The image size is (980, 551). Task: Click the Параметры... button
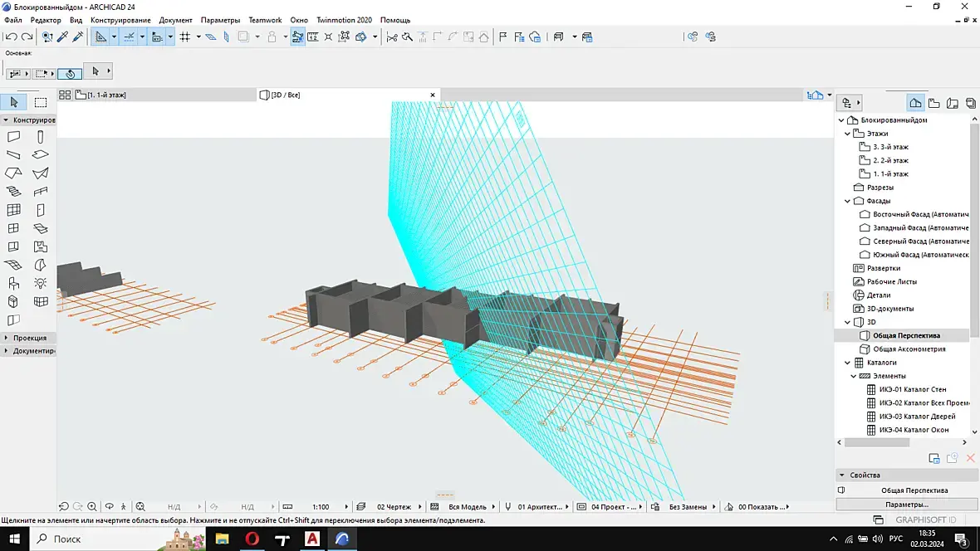point(907,505)
